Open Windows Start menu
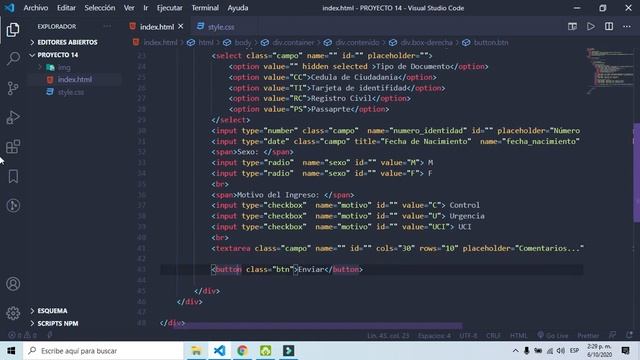 [11, 351]
